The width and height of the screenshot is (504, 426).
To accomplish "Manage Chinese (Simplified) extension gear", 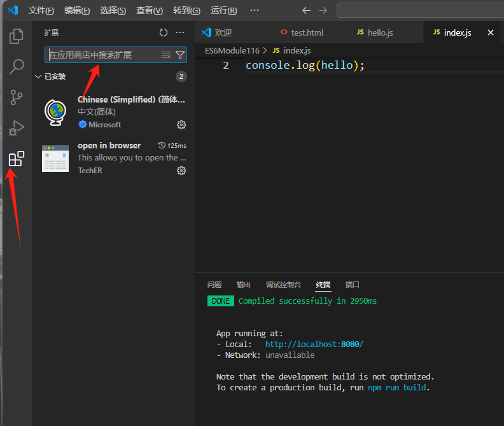I will click(181, 125).
